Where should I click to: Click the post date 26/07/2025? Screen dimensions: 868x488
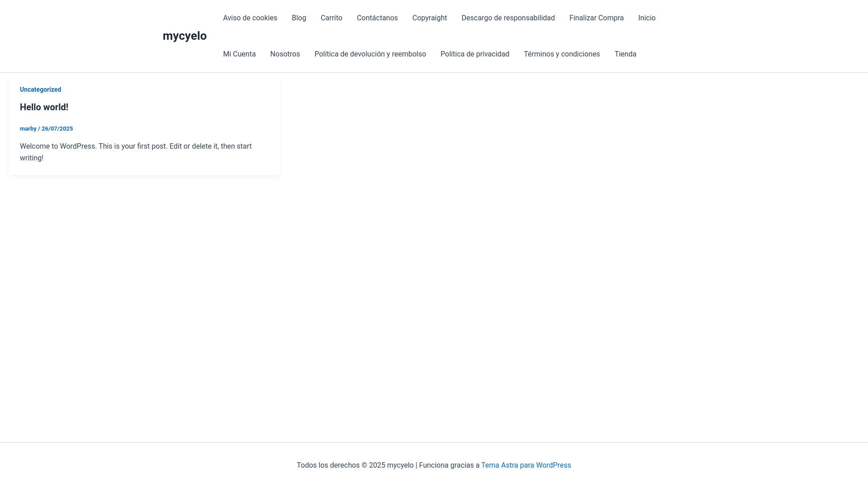pyautogui.click(x=57, y=129)
